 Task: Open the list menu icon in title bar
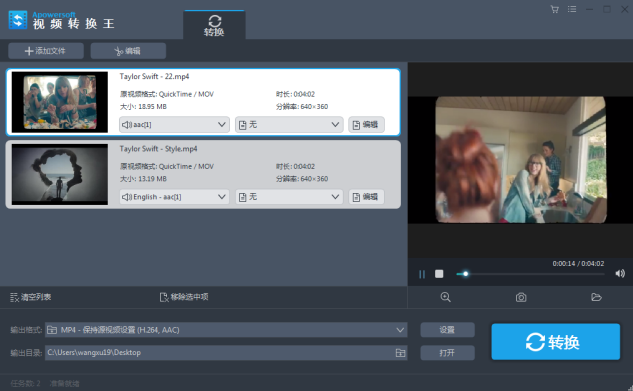(572, 9)
